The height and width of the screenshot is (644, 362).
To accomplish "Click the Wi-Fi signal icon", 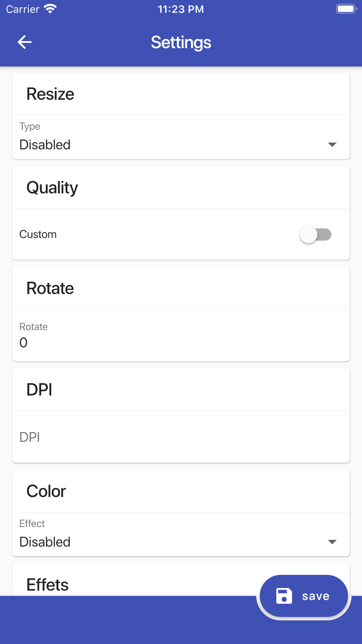I will pyautogui.click(x=50, y=8).
